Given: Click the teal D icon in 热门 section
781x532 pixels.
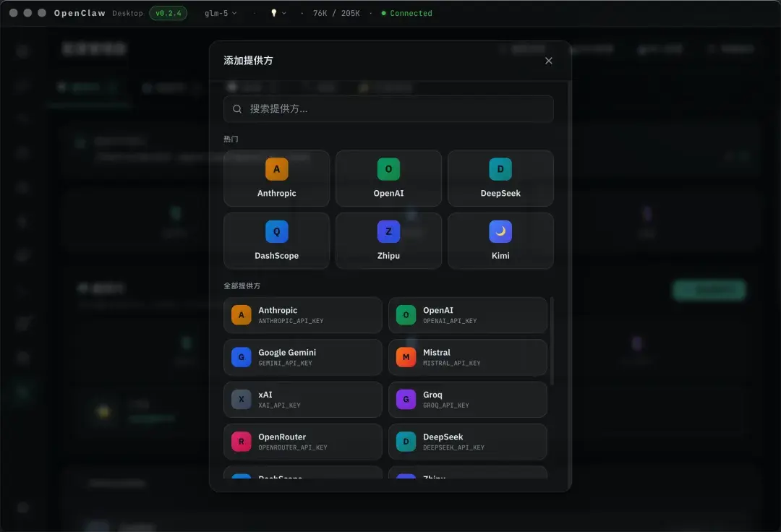Looking at the screenshot, I should 500,169.
